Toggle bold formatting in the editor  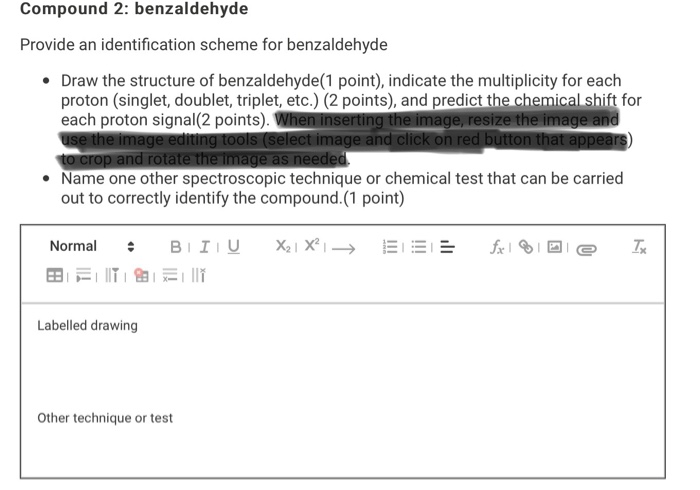coord(175,247)
